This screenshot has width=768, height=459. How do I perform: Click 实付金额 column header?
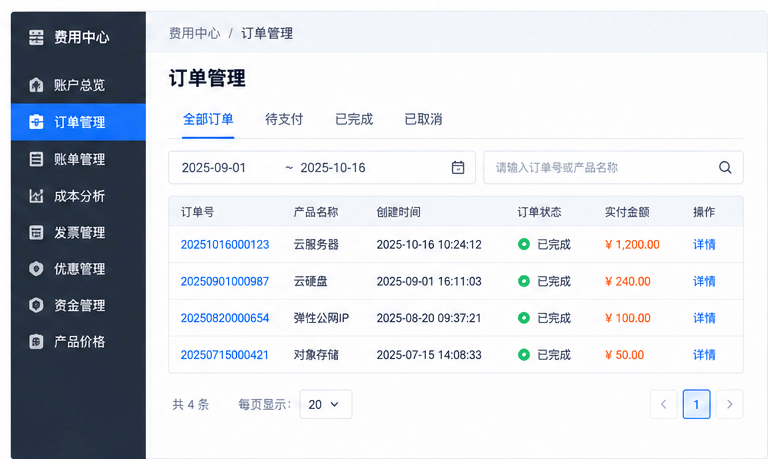627,212
